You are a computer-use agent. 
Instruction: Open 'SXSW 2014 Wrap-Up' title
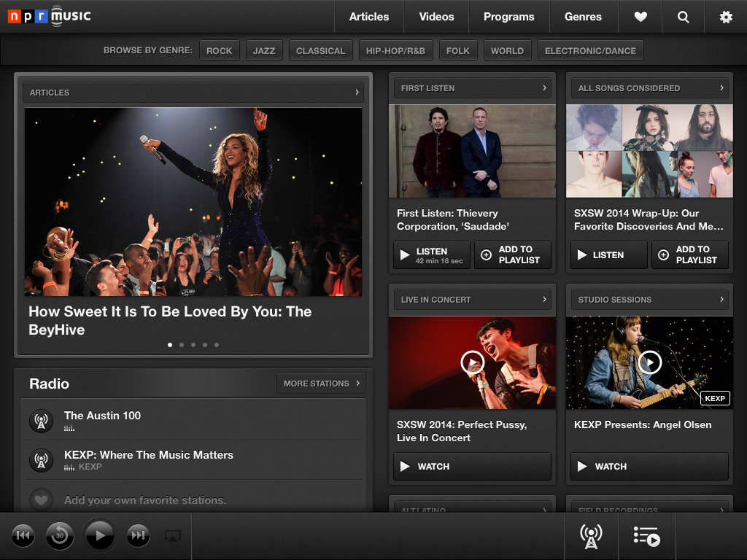click(x=649, y=219)
